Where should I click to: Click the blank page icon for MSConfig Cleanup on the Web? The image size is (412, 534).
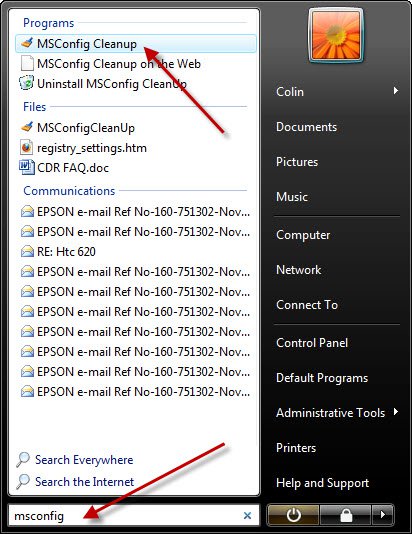pos(27,64)
